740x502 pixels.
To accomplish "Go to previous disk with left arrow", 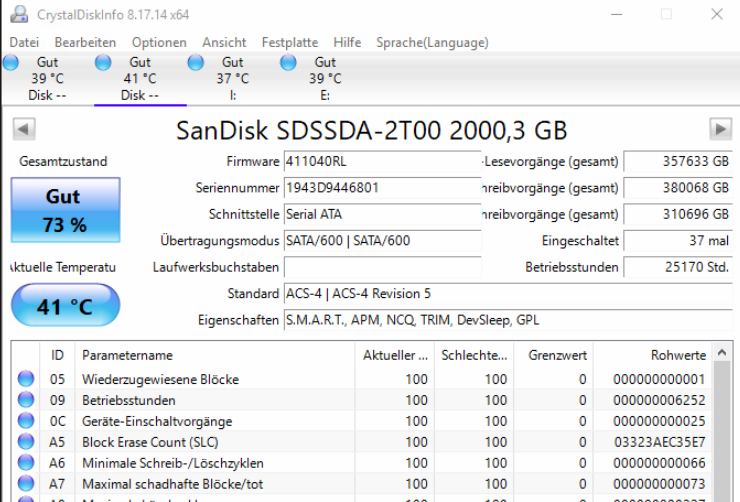I will click(x=24, y=129).
